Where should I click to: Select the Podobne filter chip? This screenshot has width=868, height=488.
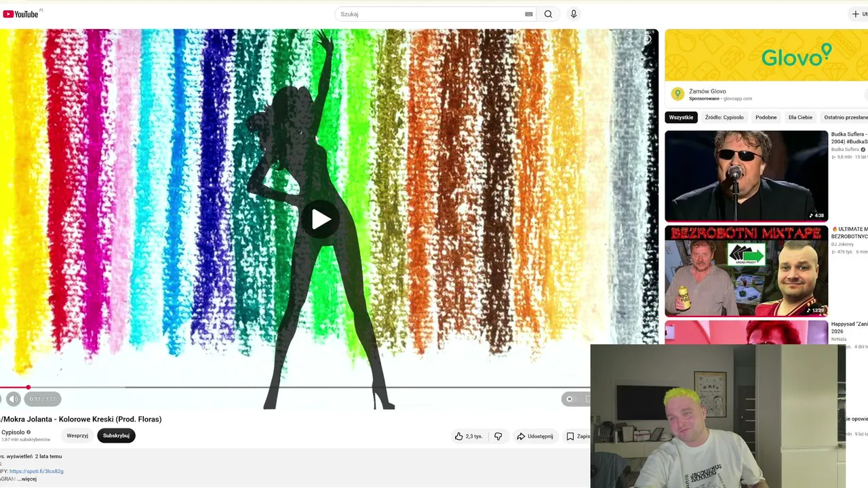(x=766, y=117)
